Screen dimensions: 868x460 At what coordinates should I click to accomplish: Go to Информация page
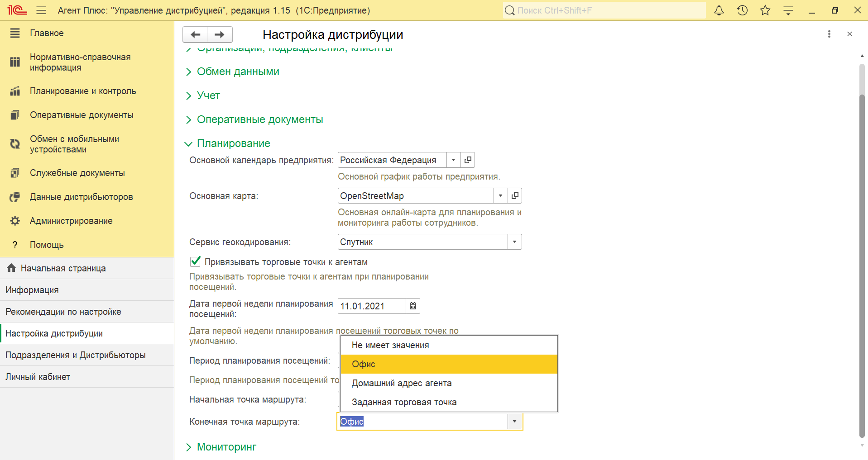tap(87, 290)
